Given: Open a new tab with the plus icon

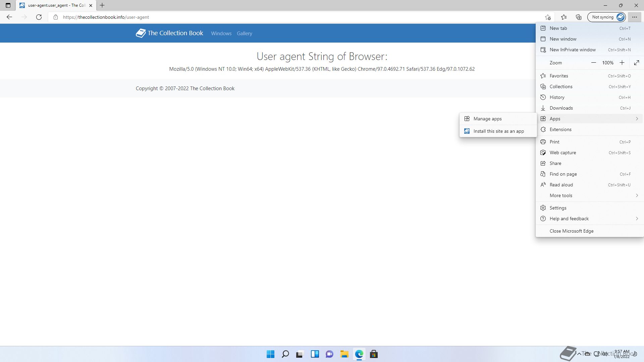Looking at the screenshot, I should coord(102,5).
